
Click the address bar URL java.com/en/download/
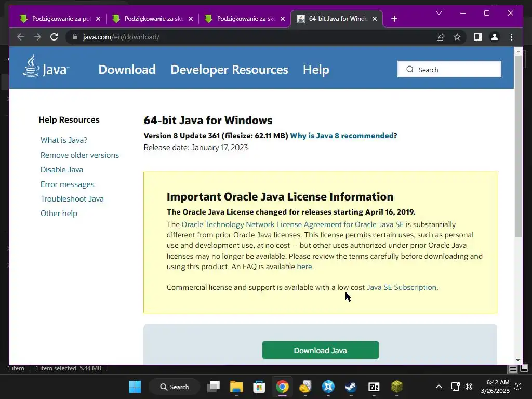(121, 37)
